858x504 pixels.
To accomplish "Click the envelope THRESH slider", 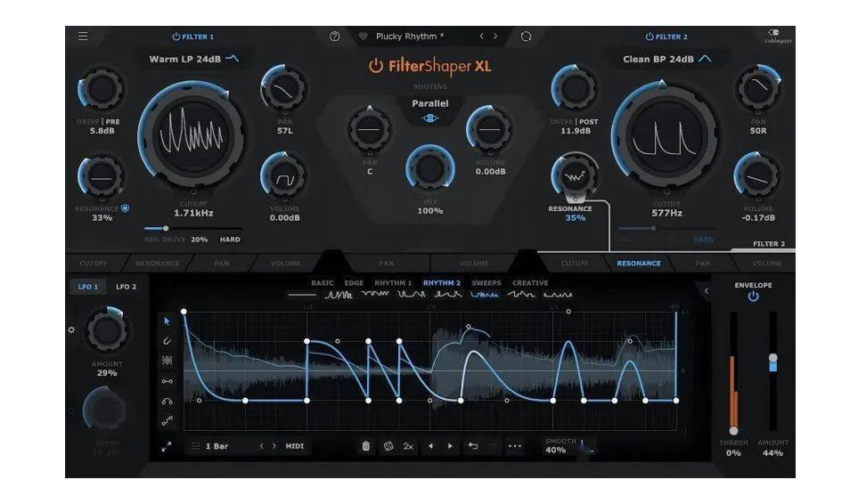I will pyautogui.click(x=733, y=371).
